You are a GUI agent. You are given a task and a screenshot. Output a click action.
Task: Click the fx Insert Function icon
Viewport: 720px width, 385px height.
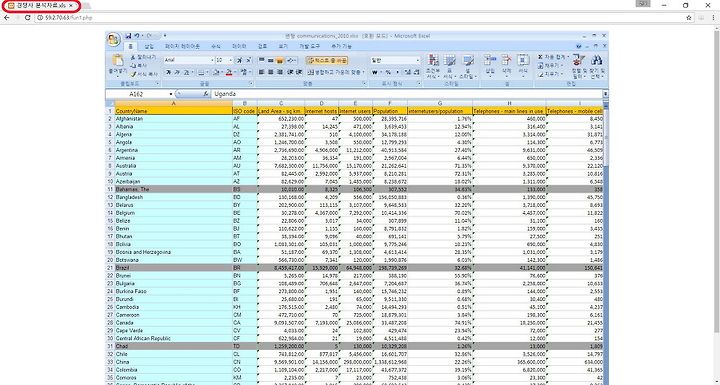coord(206,94)
